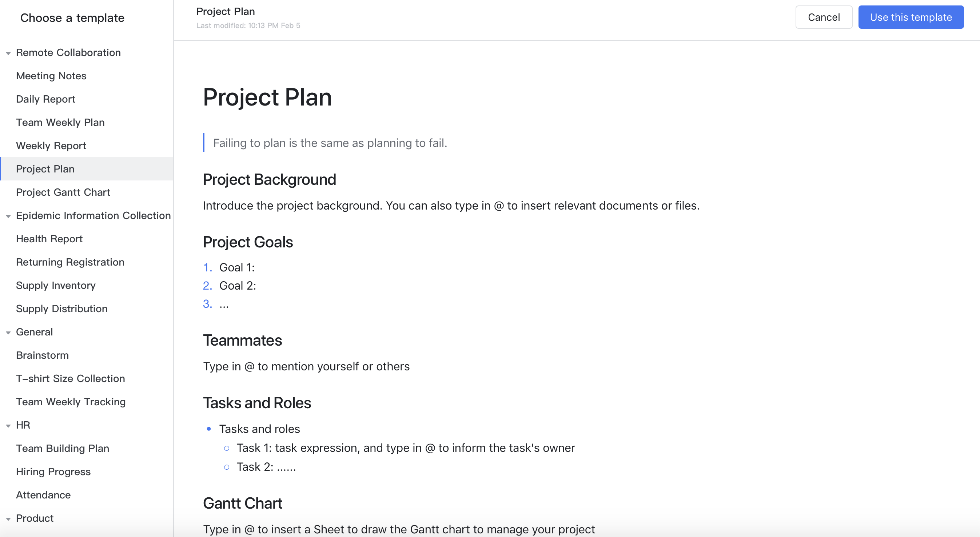Collapse the HR section arrow

pyautogui.click(x=8, y=426)
